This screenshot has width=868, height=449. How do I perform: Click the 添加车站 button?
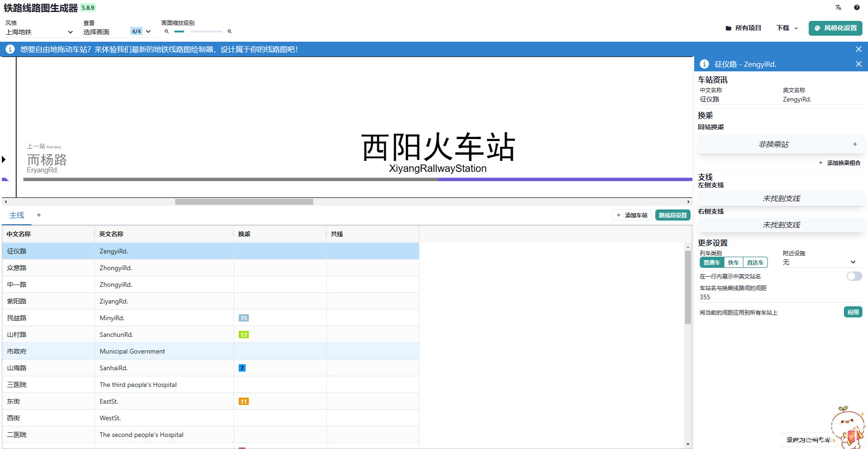(632, 215)
